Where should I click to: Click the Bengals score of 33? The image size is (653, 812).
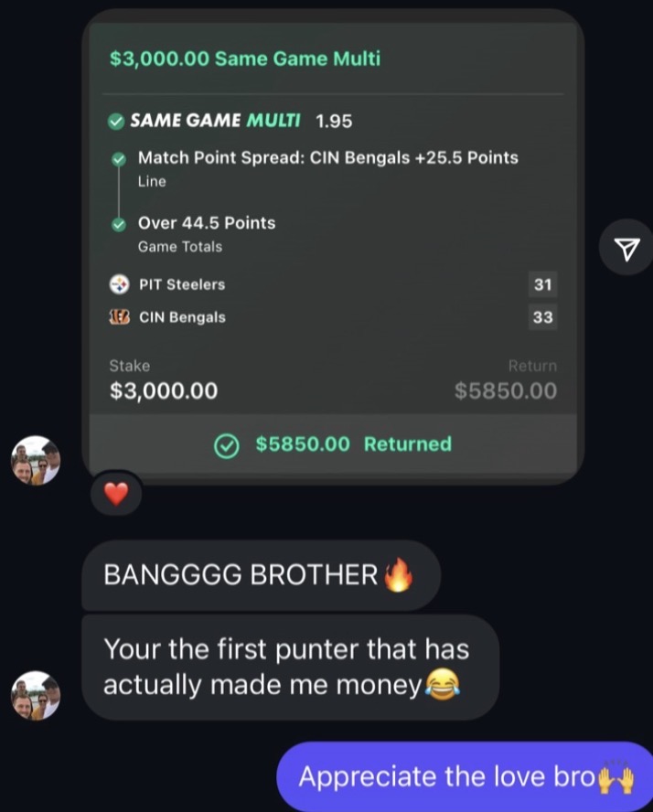[x=543, y=317]
